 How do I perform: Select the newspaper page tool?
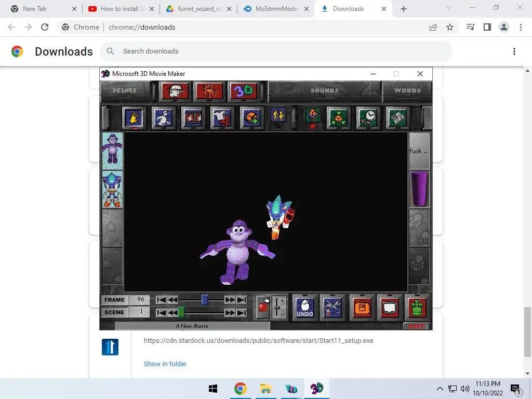(397, 118)
